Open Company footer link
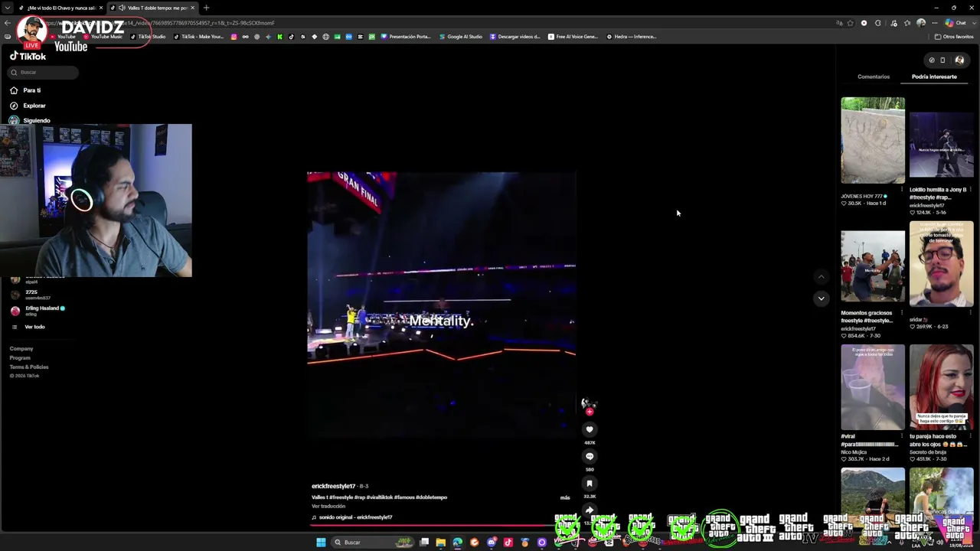 point(21,349)
